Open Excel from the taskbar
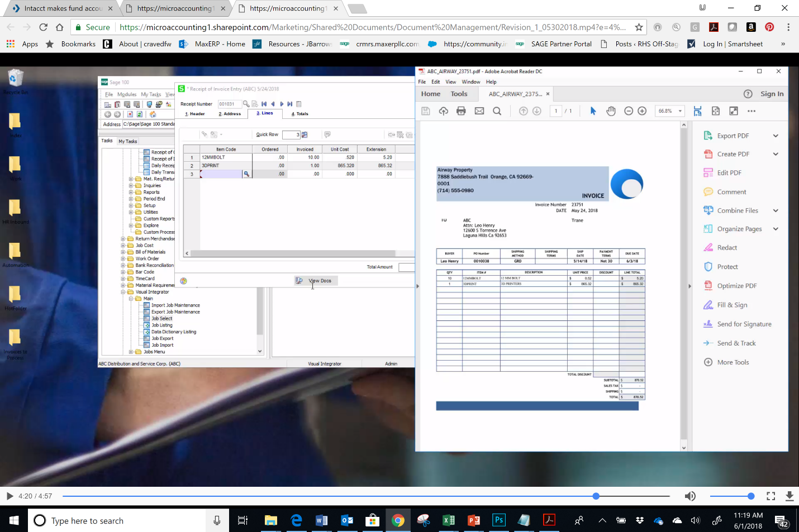Screen dimensions: 799x532 point(448,520)
